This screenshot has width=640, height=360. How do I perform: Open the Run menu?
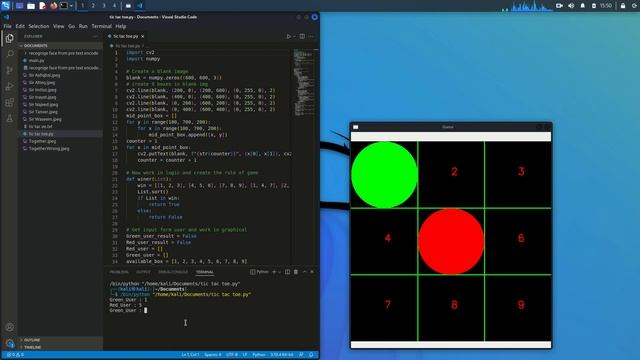[x=83, y=26]
